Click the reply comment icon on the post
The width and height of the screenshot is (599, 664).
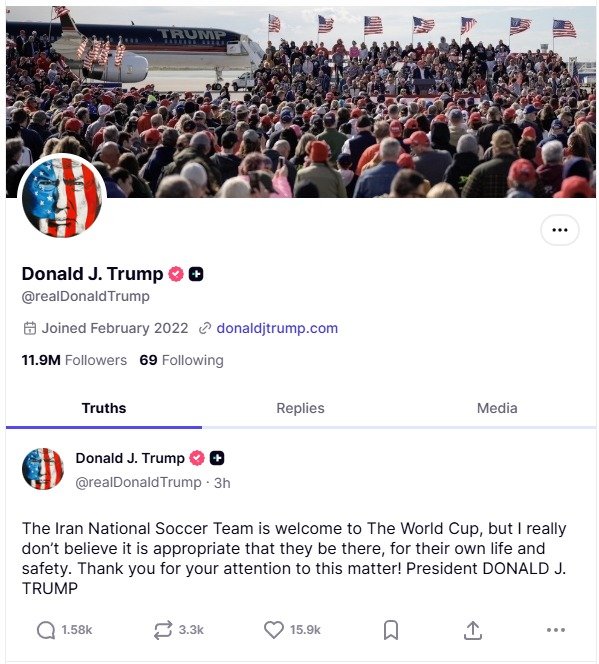(46, 630)
